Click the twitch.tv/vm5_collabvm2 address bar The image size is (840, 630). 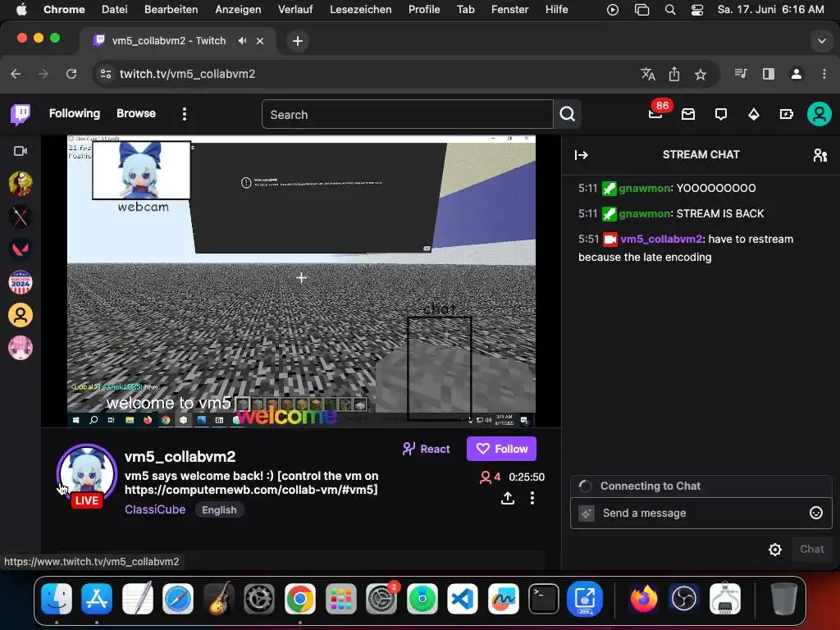tap(187, 74)
